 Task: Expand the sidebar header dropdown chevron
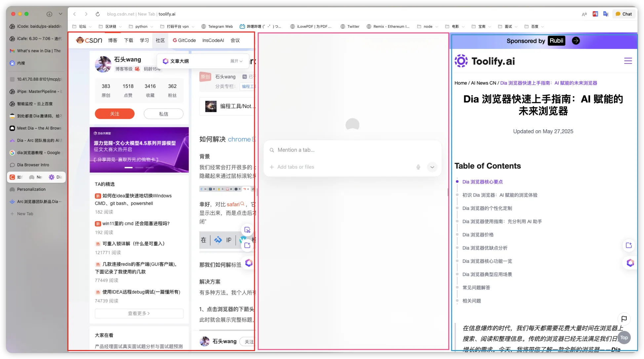pos(60,14)
